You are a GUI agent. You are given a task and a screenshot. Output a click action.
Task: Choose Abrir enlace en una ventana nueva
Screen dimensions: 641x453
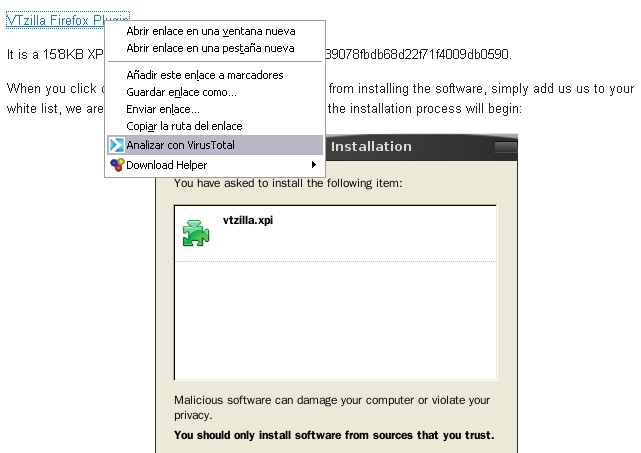(215, 31)
